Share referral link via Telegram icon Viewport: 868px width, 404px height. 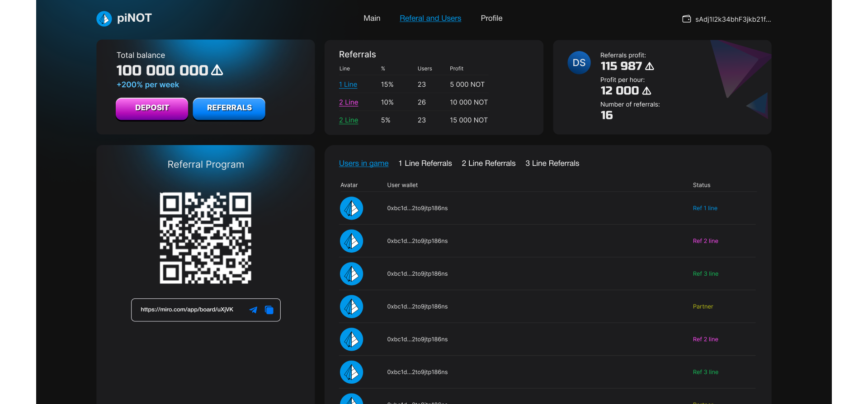point(253,310)
